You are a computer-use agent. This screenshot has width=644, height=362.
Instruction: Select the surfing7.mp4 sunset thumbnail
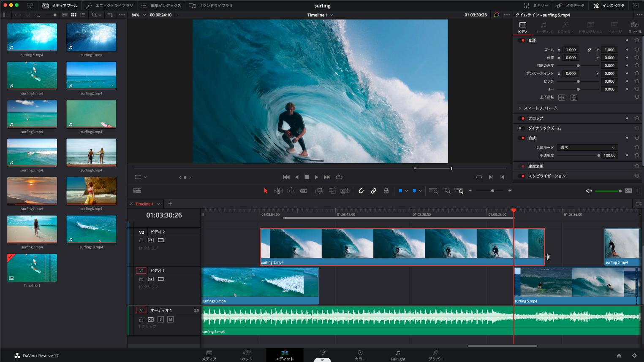click(32, 191)
